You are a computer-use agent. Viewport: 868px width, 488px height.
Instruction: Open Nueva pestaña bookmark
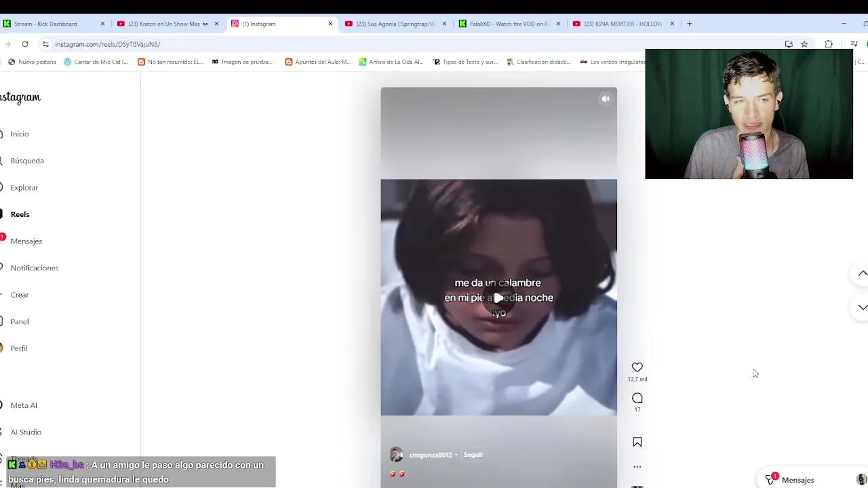tap(32, 62)
